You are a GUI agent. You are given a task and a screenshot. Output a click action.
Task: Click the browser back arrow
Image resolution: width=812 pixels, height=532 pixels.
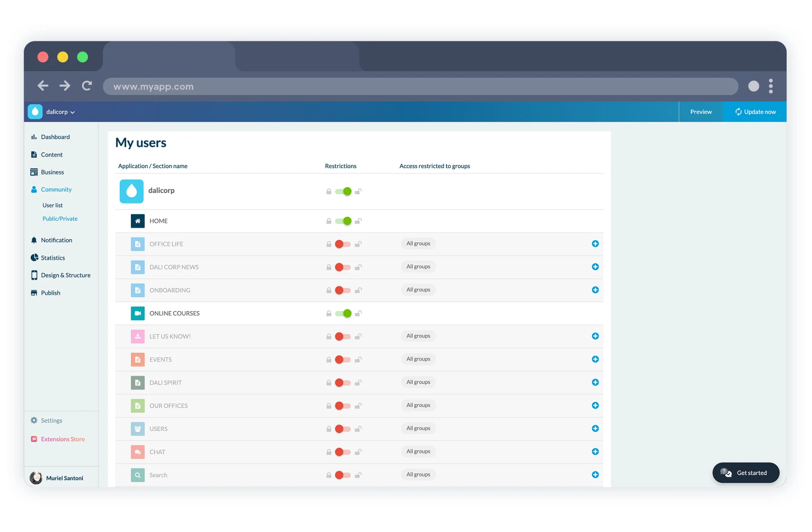click(x=43, y=86)
